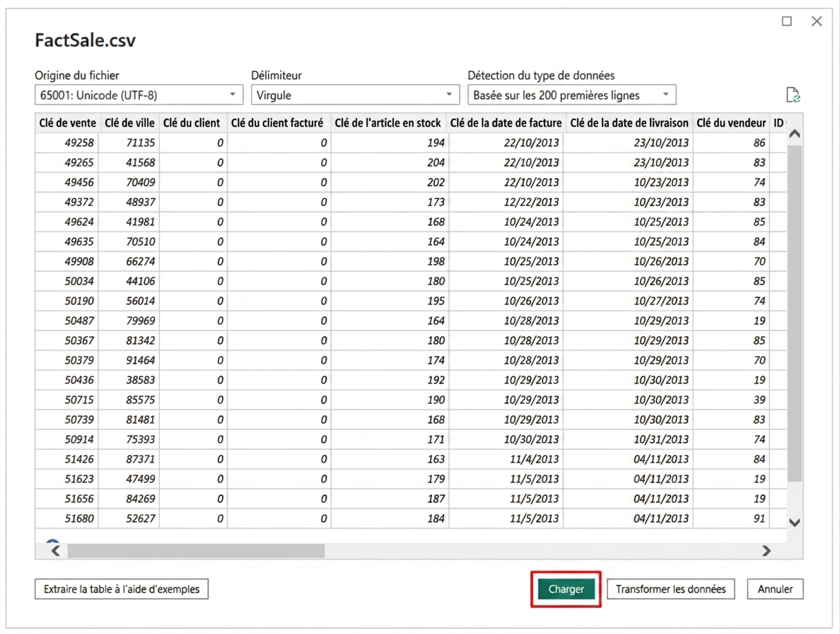The image size is (840, 634).
Task: Click the horizontal scrollbar thumb
Action: coord(196,551)
